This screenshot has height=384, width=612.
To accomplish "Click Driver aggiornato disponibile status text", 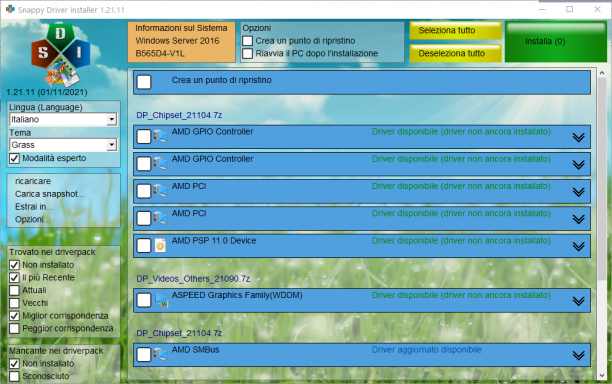I will pyautogui.click(x=427, y=350).
